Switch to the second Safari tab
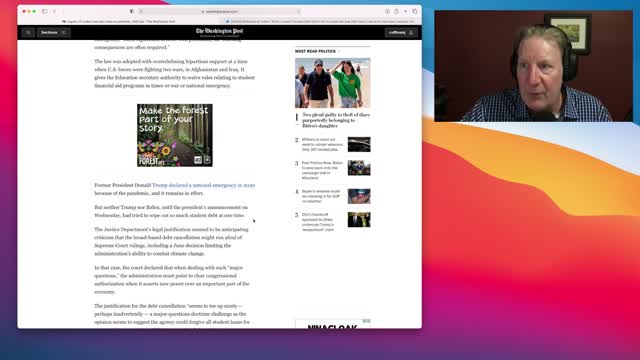 [320, 21]
